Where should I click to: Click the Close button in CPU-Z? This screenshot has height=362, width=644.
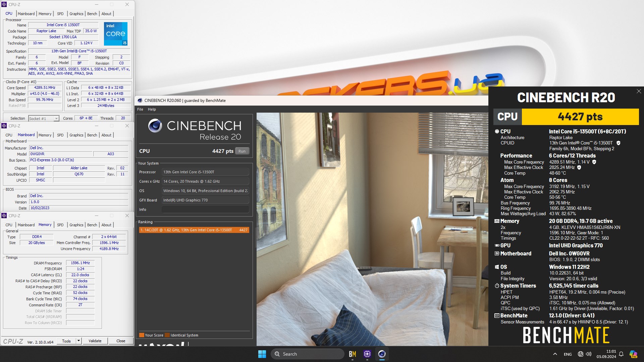click(x=121, y=341)
